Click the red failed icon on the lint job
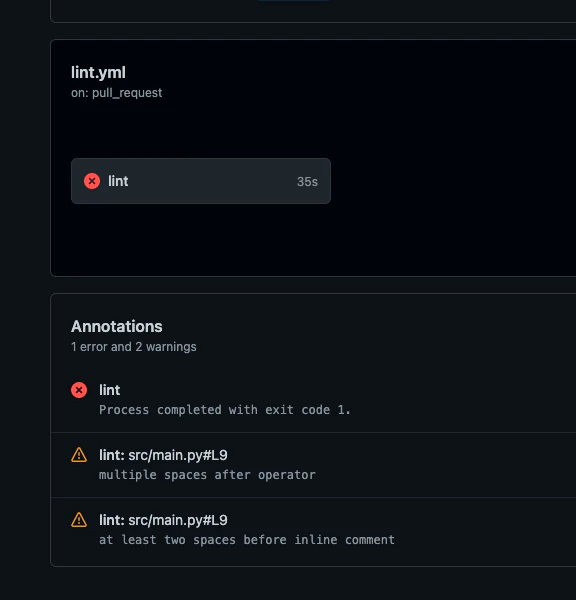The image size is (576, 600). 92,181
